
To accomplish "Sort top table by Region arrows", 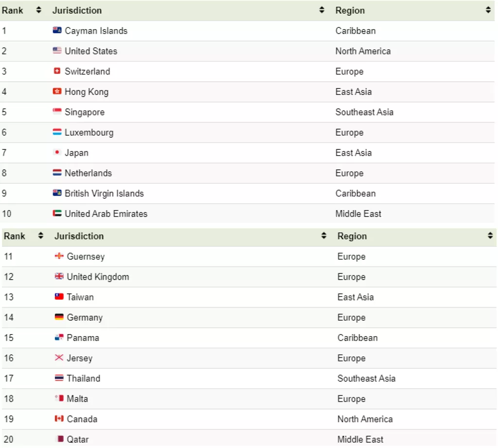I will pyautogui.click(x=488, y=10).
